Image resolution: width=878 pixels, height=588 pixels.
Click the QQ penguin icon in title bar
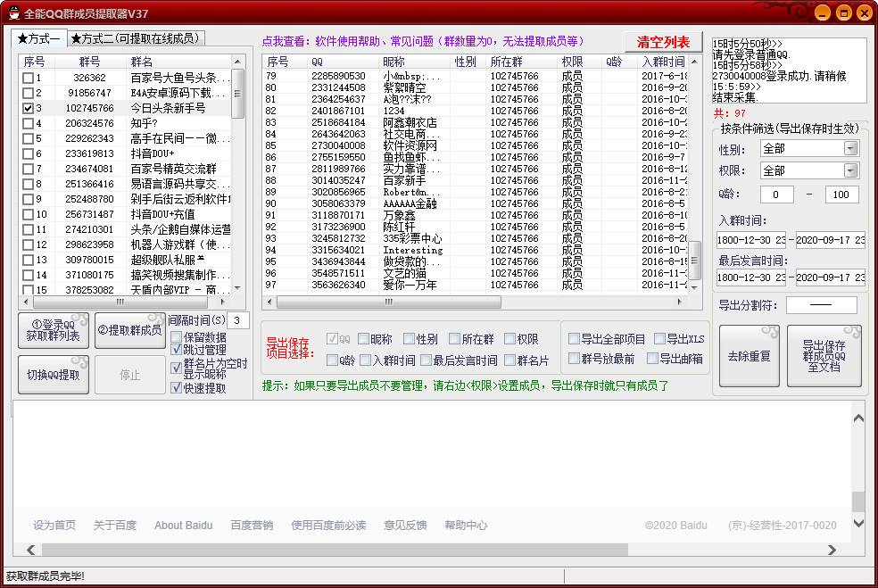pyautogui.click(x=11, y=12)
